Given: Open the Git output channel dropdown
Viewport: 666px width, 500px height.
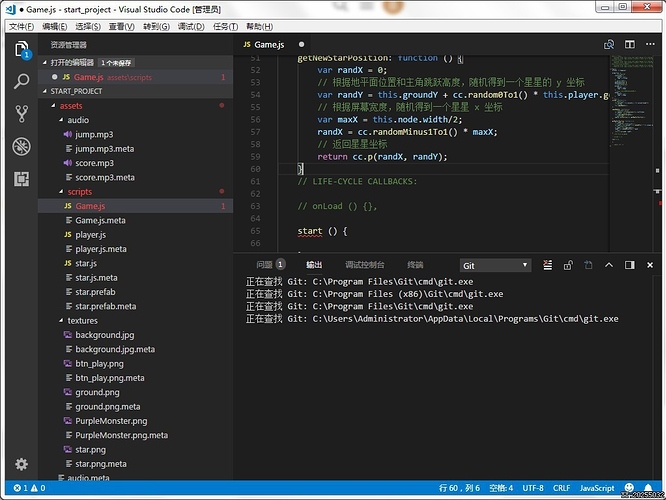Looking at the screenshot, I should click(495, 265).
